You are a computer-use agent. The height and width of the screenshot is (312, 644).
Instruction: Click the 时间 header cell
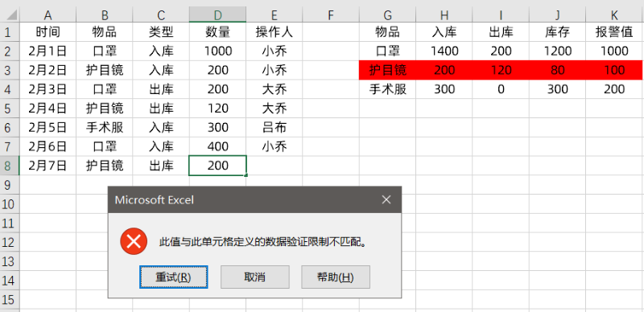click(47, 32)
